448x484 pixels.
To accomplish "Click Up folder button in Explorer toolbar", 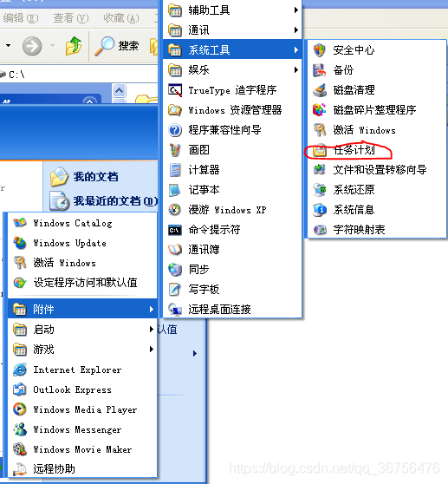I will tap(74, 46).
